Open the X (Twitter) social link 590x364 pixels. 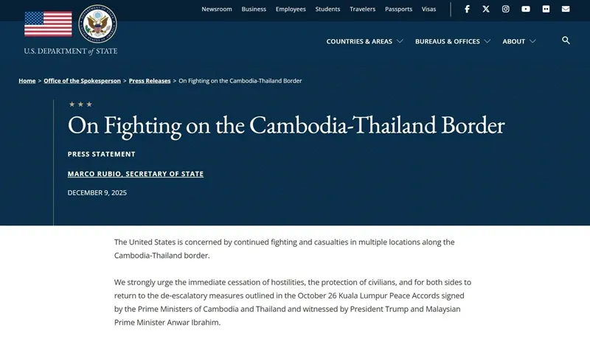pos(486,9)
